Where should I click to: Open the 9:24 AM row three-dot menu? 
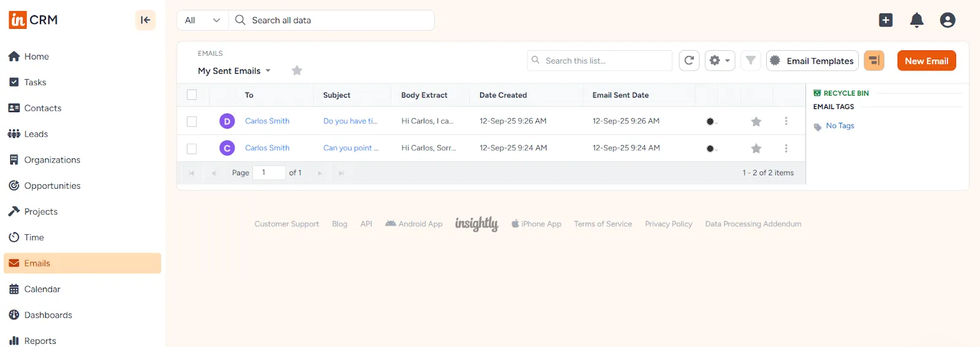point(786,148)
